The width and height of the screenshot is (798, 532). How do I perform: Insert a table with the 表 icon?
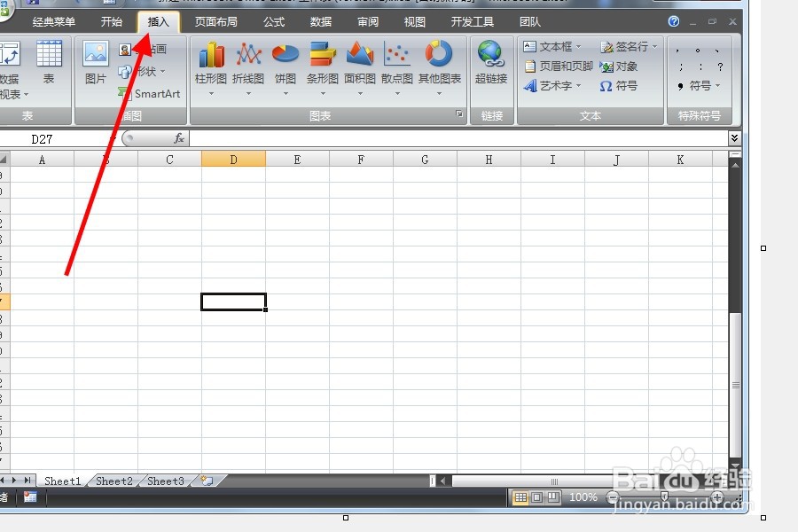click(49, 63)
